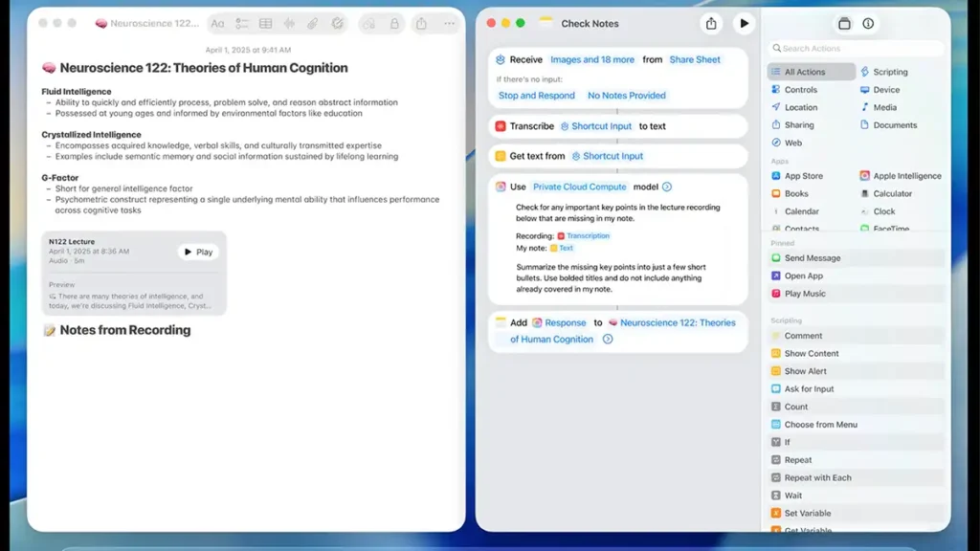Insert a checklist in the note

pyautogui.click(x=242, y=23)
